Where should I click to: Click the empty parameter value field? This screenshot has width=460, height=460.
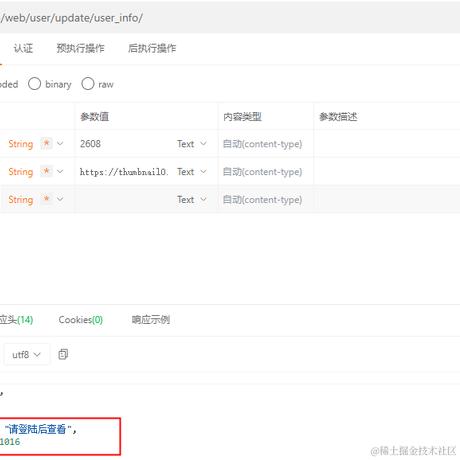(x=125, y=199)
